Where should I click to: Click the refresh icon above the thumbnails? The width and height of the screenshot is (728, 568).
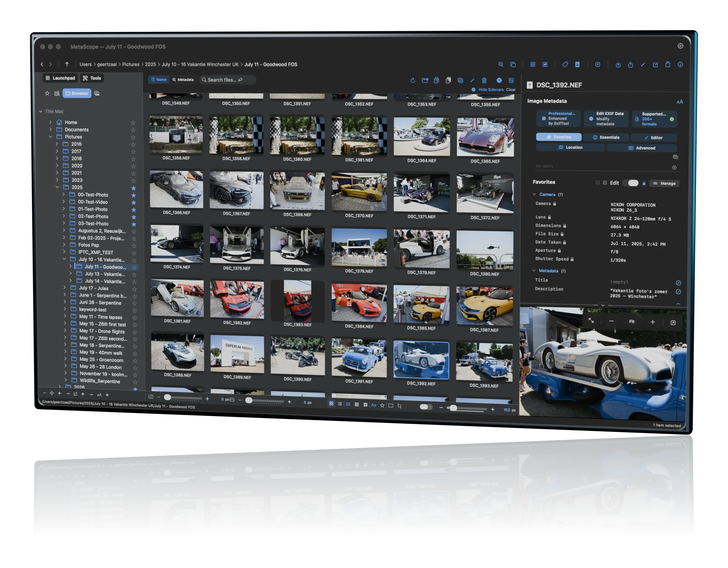pyautogui.click(x=413, y=80)
